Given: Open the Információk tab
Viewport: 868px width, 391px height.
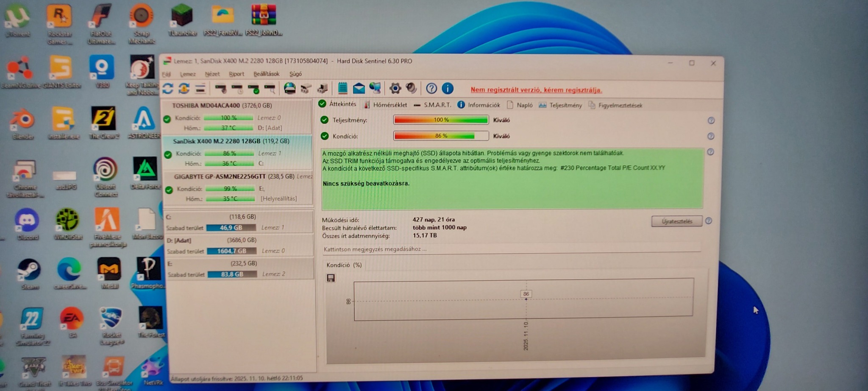Looking at the screenshot, I should (x=479, y=105).
